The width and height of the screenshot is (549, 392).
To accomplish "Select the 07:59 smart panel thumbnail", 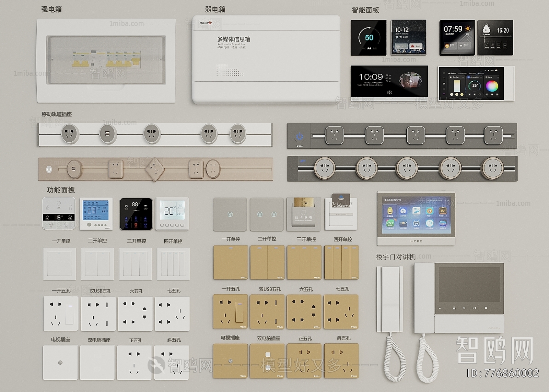I will tap(457, 38).
